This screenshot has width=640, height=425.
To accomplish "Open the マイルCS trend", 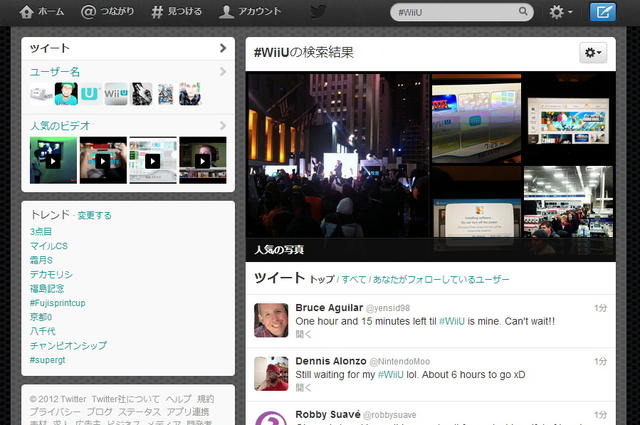I will coord(49,246).
